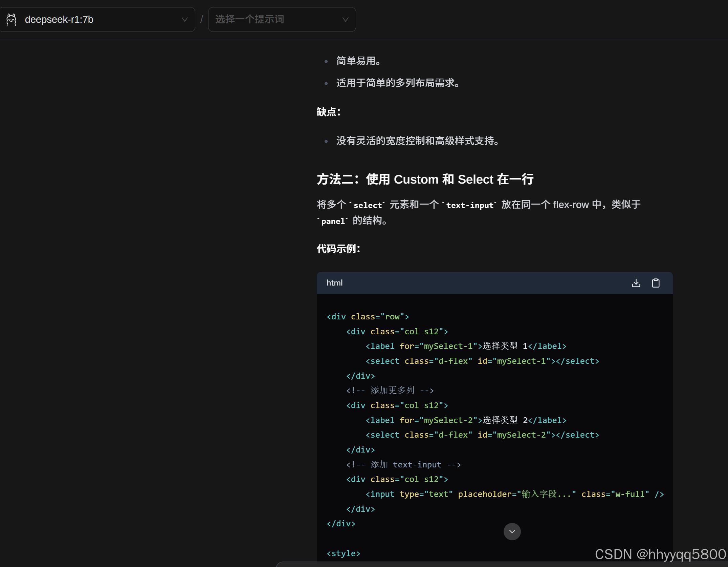Click the round scroll-to-bottom arrow button
The image size is (728, 567).
click(512, 531)
